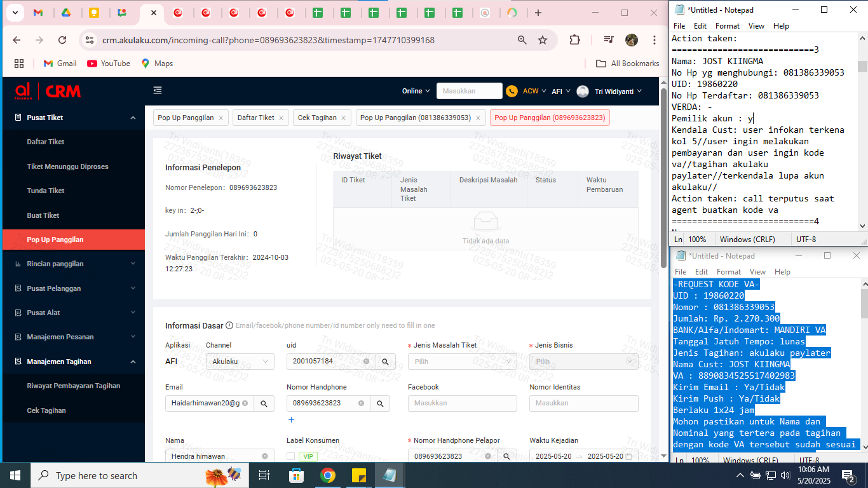Clear the uid field with its X icon
Screen dimensions: 868x488
pyautogui.click(x=366, y=362)
